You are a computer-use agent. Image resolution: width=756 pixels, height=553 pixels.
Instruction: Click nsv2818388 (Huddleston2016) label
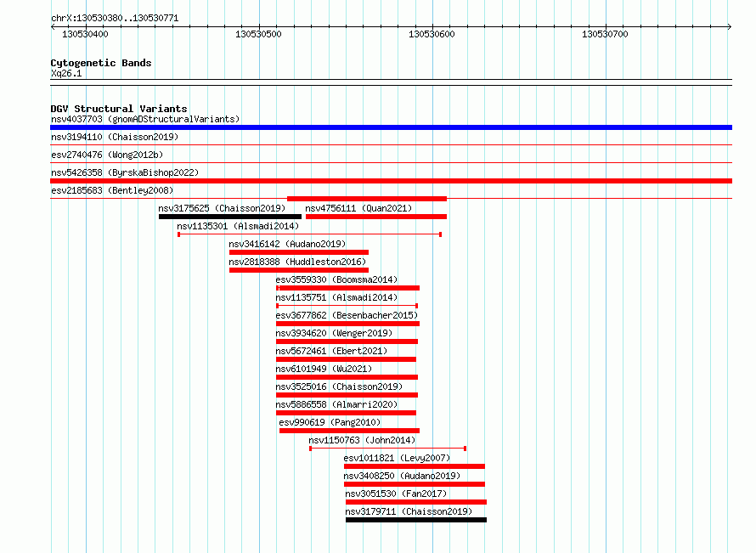[297, 262]
